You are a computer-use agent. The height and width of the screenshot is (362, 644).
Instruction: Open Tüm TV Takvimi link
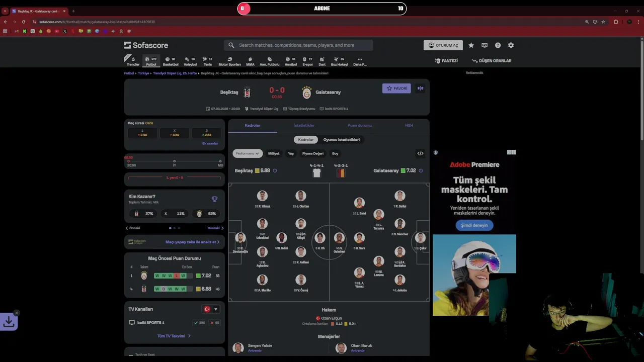pyautogui.click(x=174, y=336)
